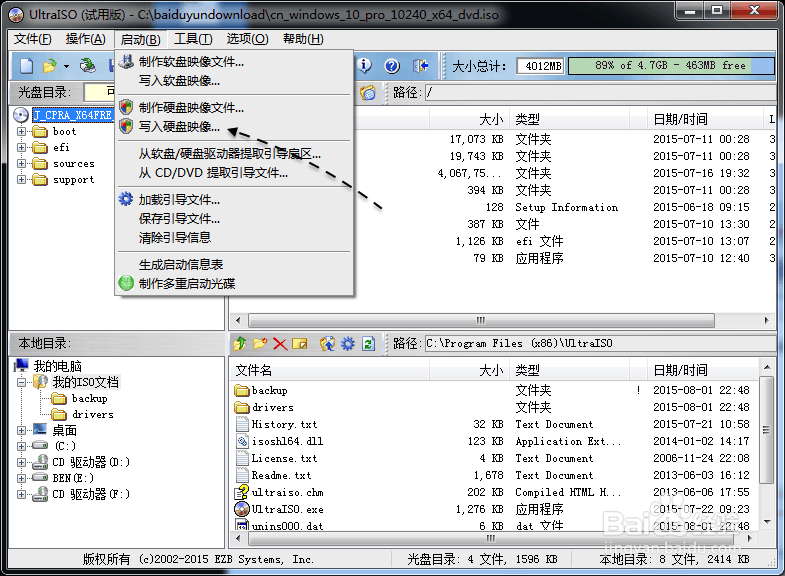This screenshot has height=576, width=785.
Task: Click the Open CD/DVD disc toolbar icon
Action: 88,66
